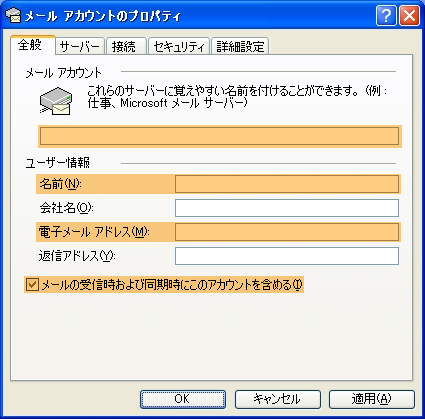Open the 接続 tab
425x419 pixels.
point(126,46)
